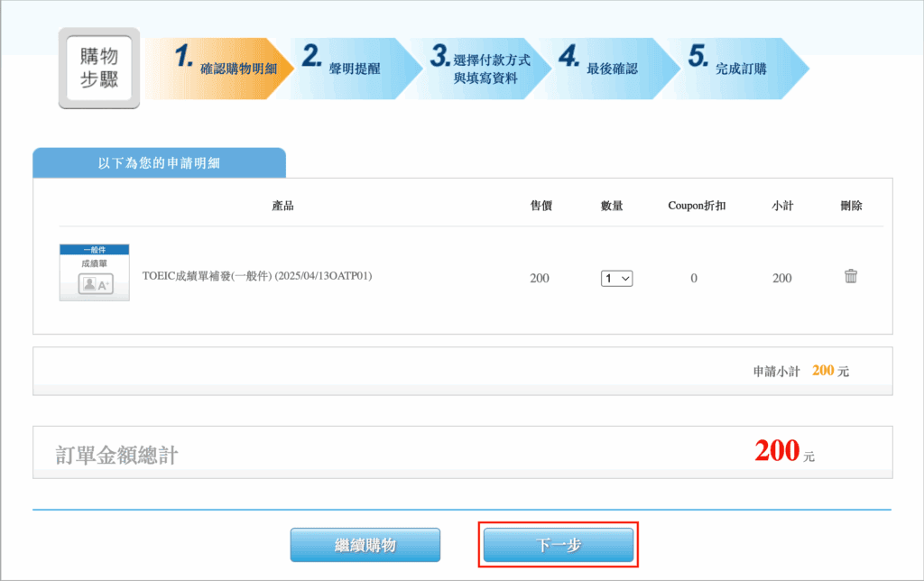Click the 購物步驟 keyboard key icon
Viewport: 924px width, 581px height.
[99, 69]
